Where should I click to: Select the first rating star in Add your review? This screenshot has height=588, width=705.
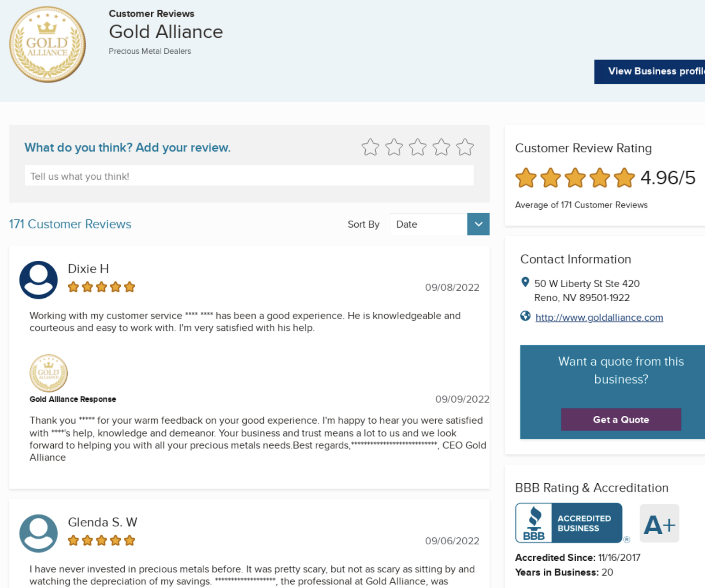click(370, 147)
